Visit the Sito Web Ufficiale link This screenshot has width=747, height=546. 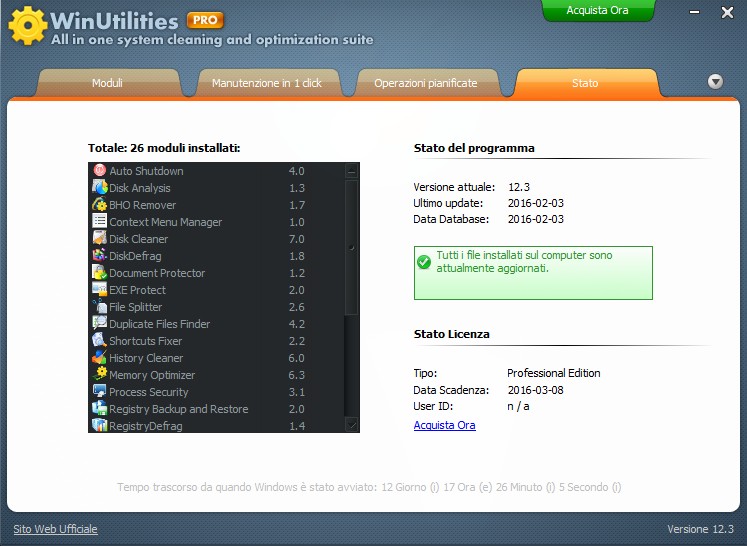tap(55, 529)
